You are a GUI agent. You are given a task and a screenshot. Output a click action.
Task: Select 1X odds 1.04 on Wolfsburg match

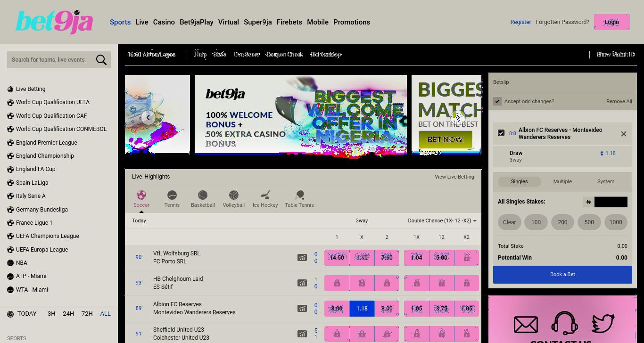(x=416, y=258)
